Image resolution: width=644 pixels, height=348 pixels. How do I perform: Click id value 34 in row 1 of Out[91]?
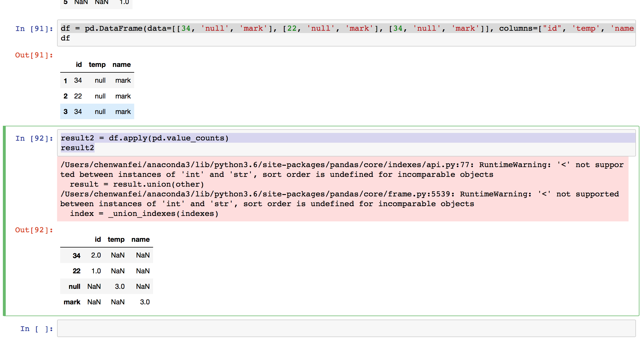[78, 80]
